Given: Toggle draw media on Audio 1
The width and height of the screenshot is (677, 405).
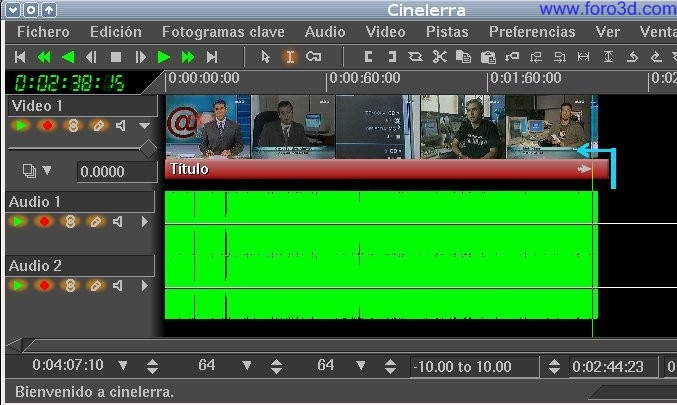Looking at the screenshot, I should pyautogui.click(x=95, y=221).
